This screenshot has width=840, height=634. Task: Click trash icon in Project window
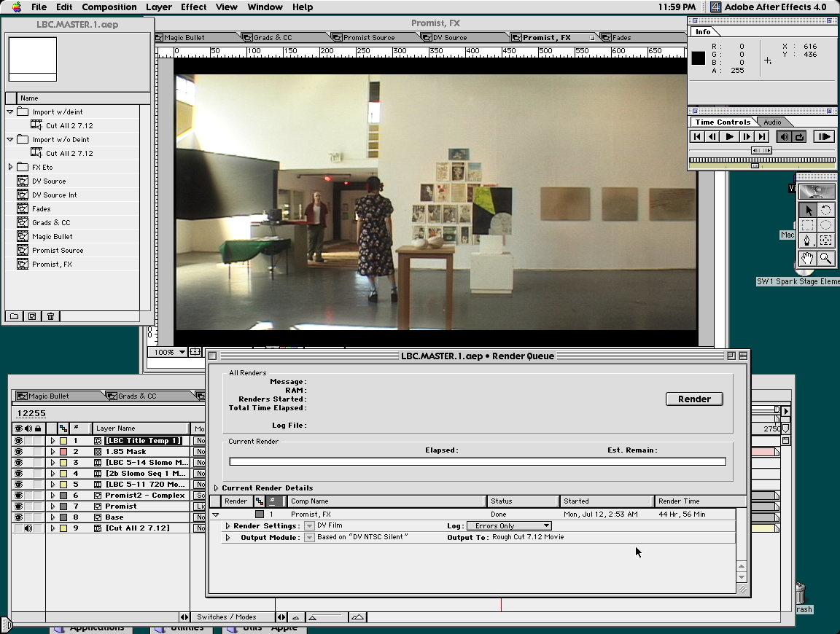click(50, 316)
